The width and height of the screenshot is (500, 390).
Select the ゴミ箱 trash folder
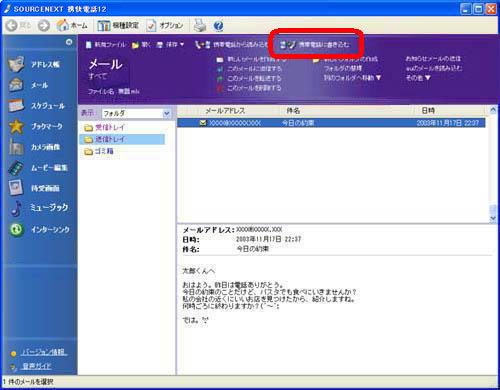click(99, 151)
